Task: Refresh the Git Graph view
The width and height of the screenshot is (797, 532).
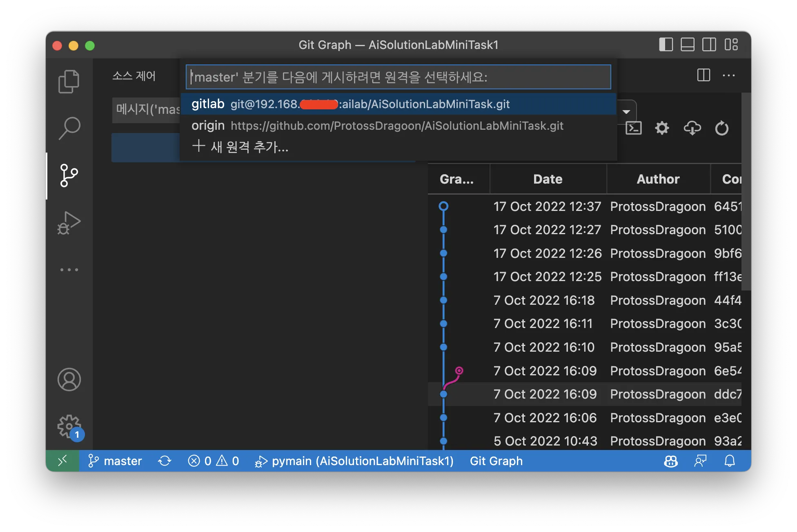Action: click(x=721, y=128)
